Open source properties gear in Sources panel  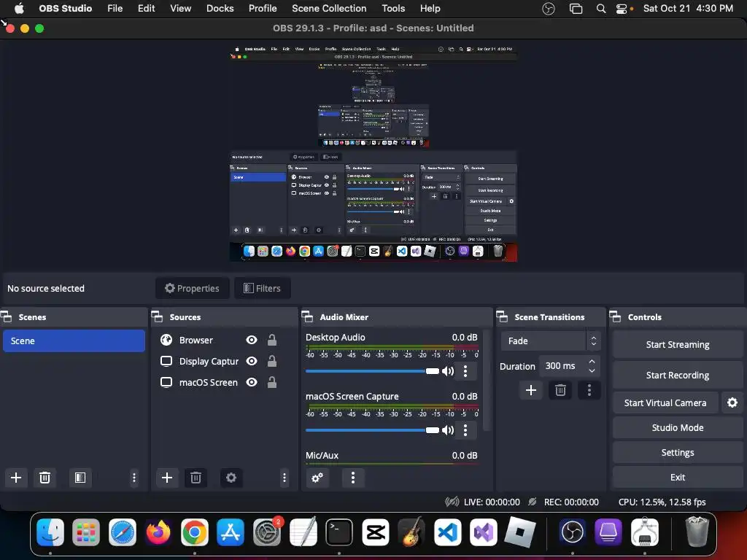tap(231, 478)
